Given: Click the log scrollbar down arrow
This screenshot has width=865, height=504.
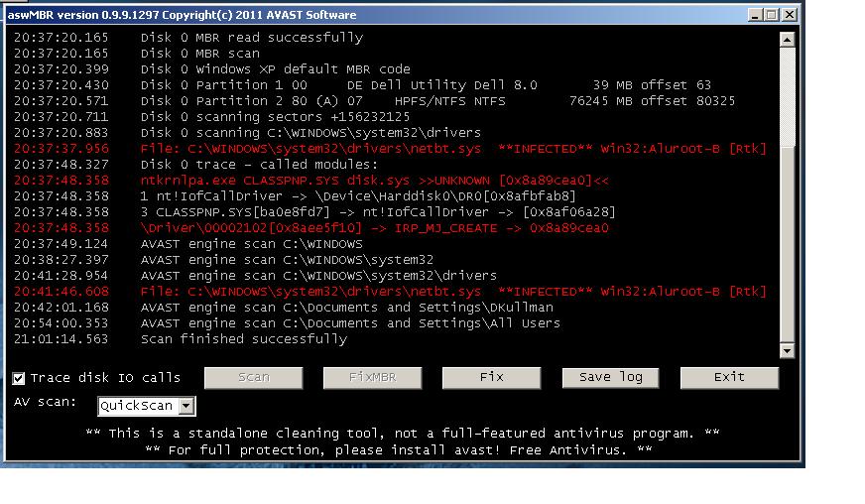Looking at the screenshot, I should point(788,350).
